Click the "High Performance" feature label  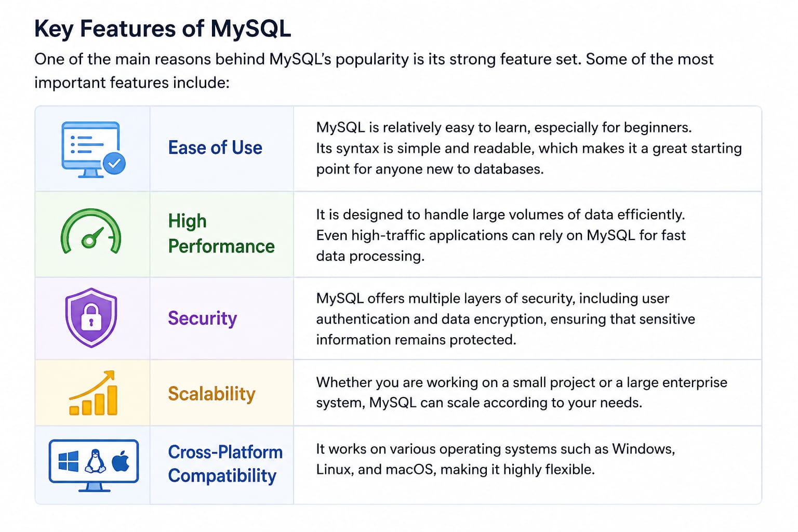(x=221, y=234)
